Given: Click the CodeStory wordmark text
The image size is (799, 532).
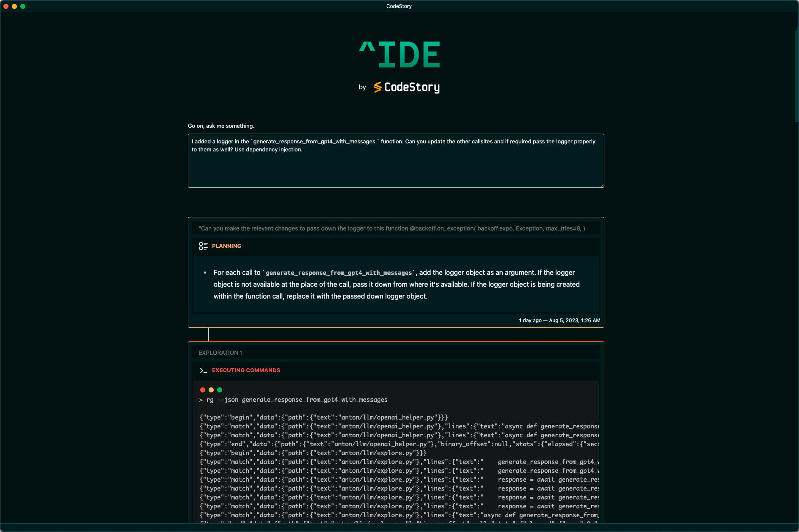Looking at the screenshot, I should 412,88.
